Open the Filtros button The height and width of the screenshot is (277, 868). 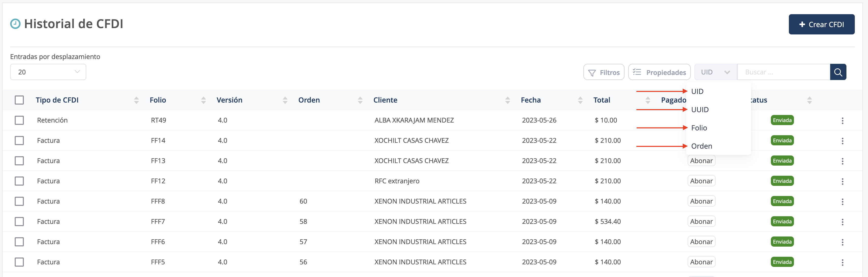pyautogui.click(x=604, y=72)
